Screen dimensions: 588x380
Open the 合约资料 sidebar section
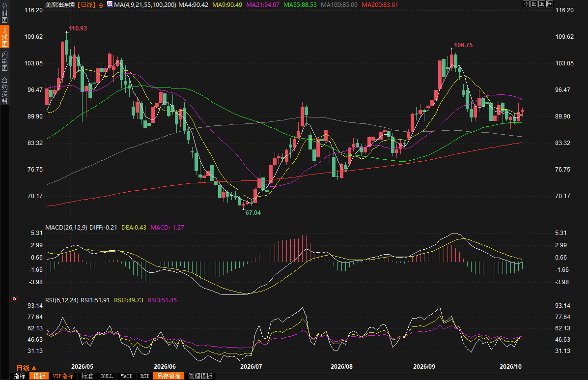4,90
